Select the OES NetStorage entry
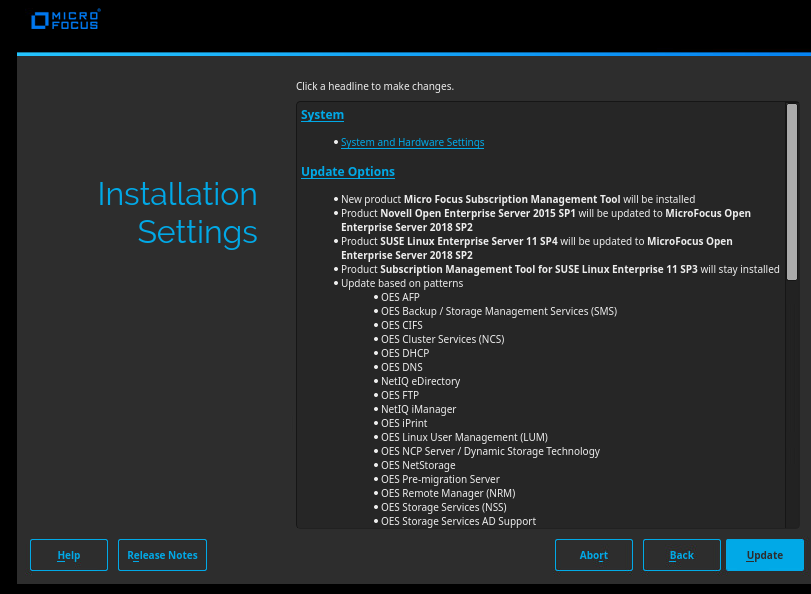The image size is (811, 594). click(x=417, y=465)
